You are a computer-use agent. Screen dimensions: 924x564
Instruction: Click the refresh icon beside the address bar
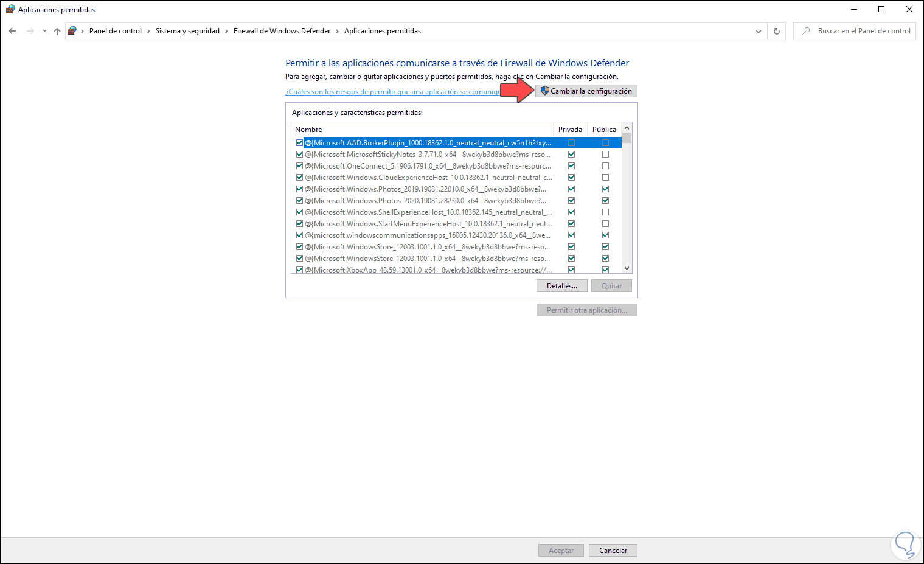coord(777,31)
